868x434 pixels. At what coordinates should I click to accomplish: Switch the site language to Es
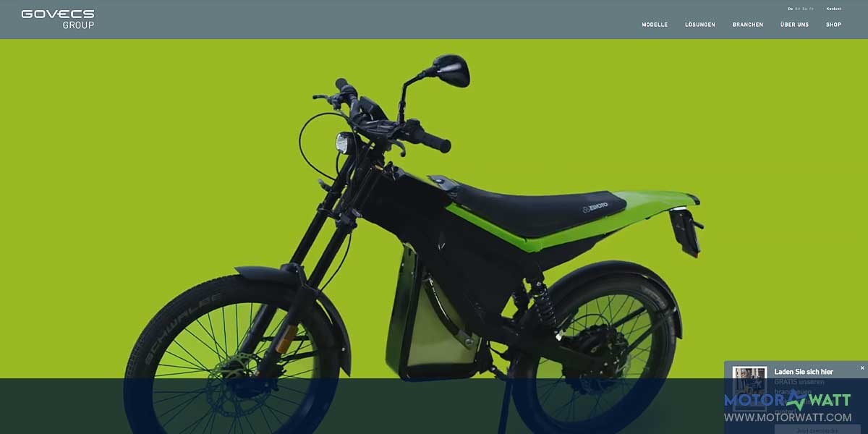[x=804, y=9]
